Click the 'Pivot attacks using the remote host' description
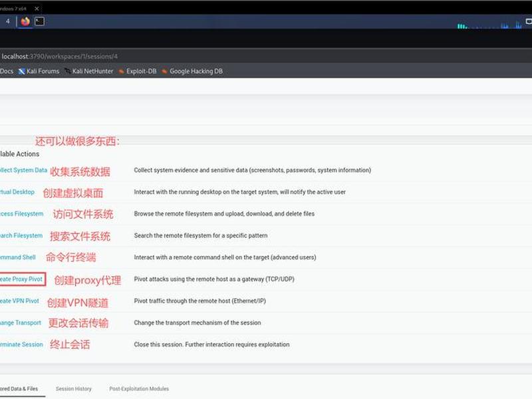Screen dimensions: 532x399 click(x=214, y=279)
